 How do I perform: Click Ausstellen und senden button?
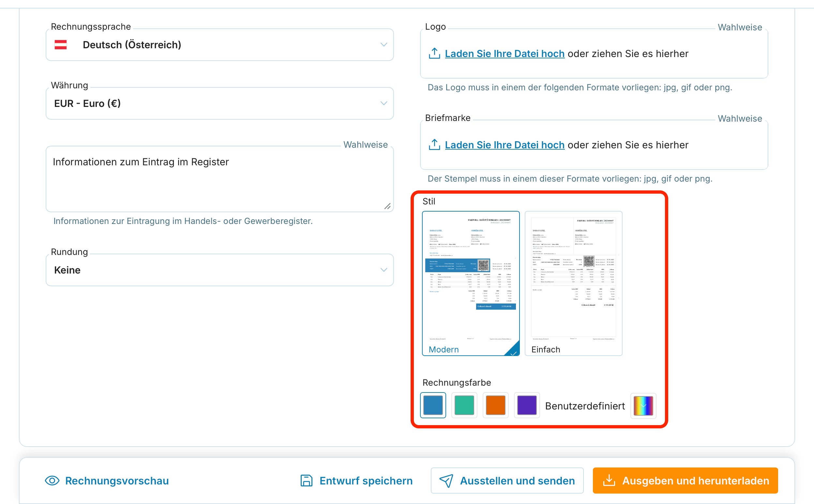pyautogui.click(x=507, y=480)
